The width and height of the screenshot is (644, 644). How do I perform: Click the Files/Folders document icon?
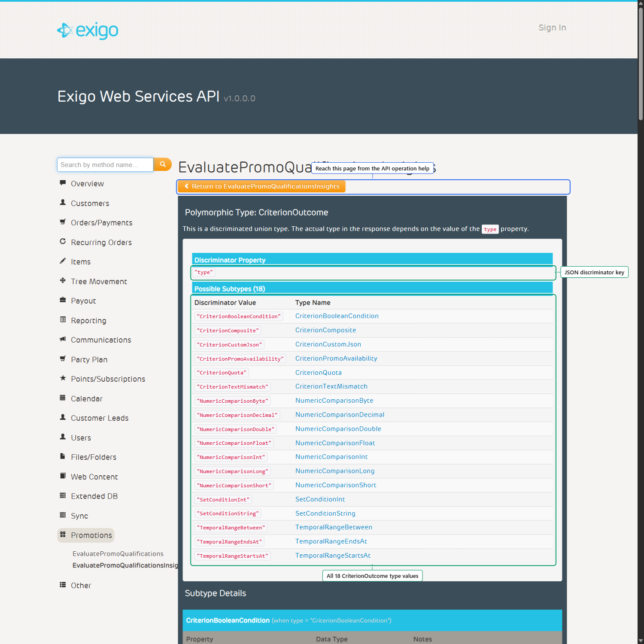(63, 456)
